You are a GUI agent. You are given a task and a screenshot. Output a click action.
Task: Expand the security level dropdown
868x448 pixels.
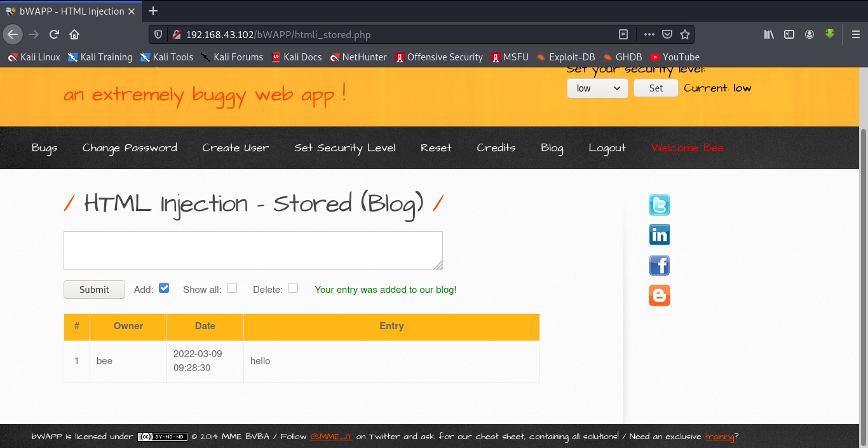coord(597,88)
